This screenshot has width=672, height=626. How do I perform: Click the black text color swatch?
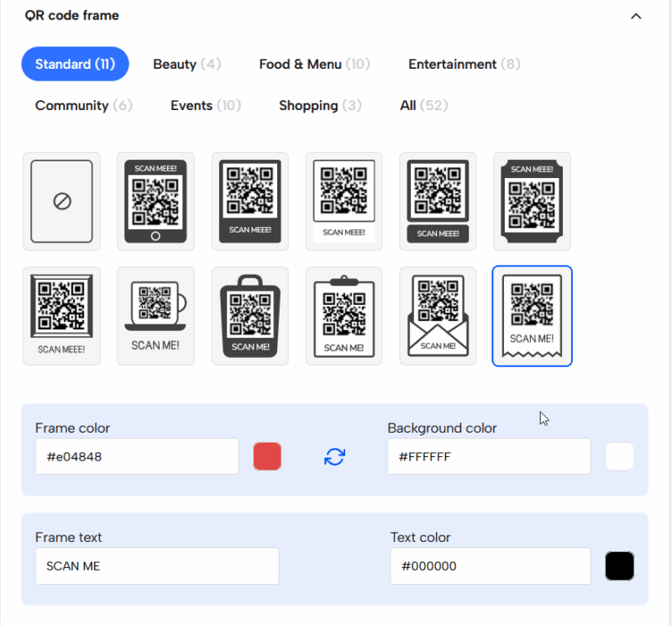click(619, 566)
